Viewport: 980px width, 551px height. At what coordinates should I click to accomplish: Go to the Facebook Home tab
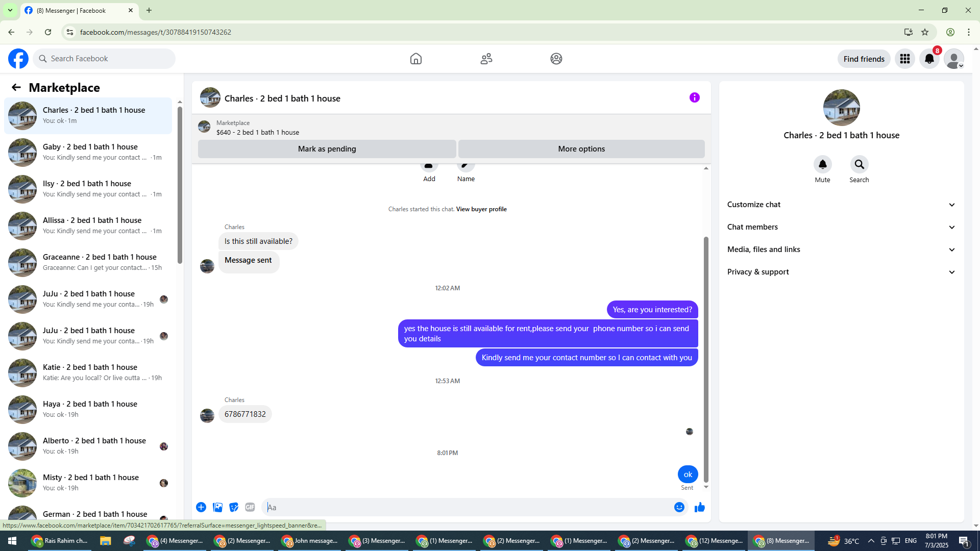click(x=415, y=59)
